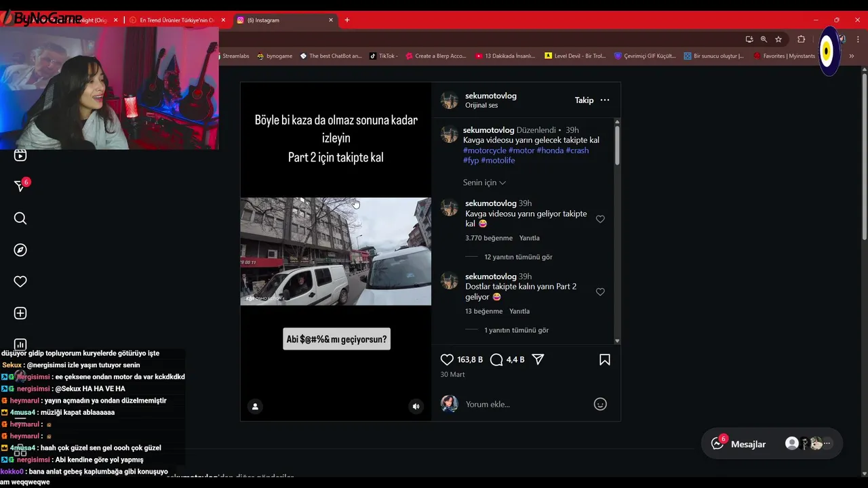Share the post with paper plane icon

pyautogui.click(x=538, y=360)
